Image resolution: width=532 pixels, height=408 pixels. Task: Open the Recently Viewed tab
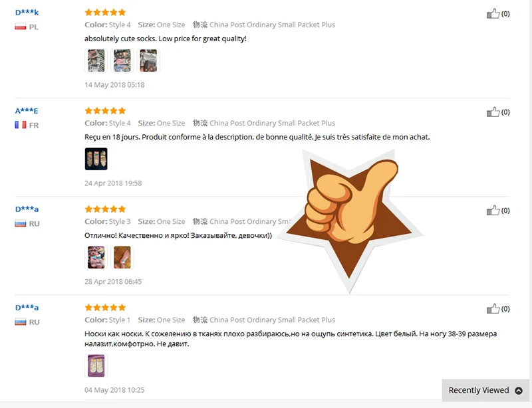coord(485,390)
